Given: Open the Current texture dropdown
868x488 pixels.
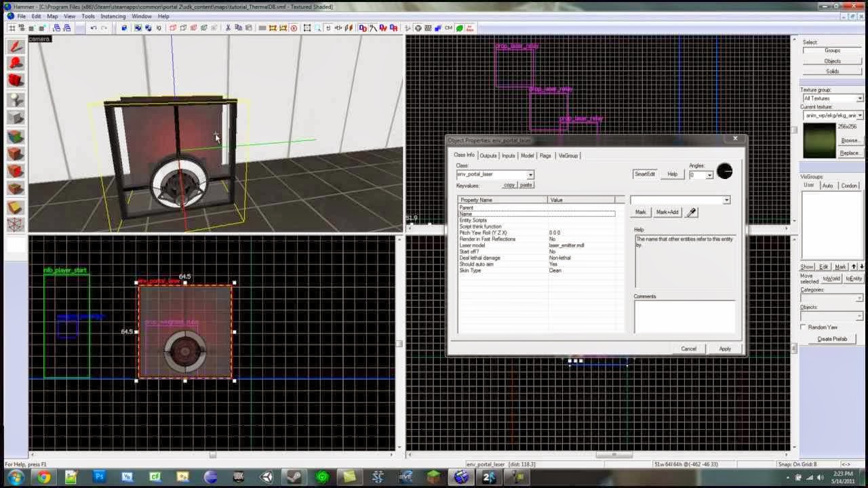Looking at the screenshot, I should [x=860, y=115].
